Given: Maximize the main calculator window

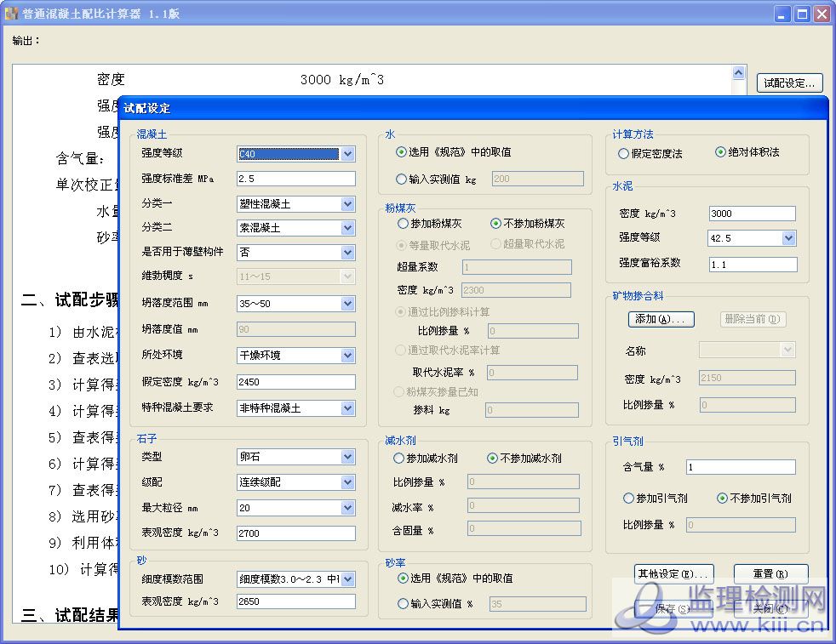Looking at the screenshot, I should coord(802,14).
